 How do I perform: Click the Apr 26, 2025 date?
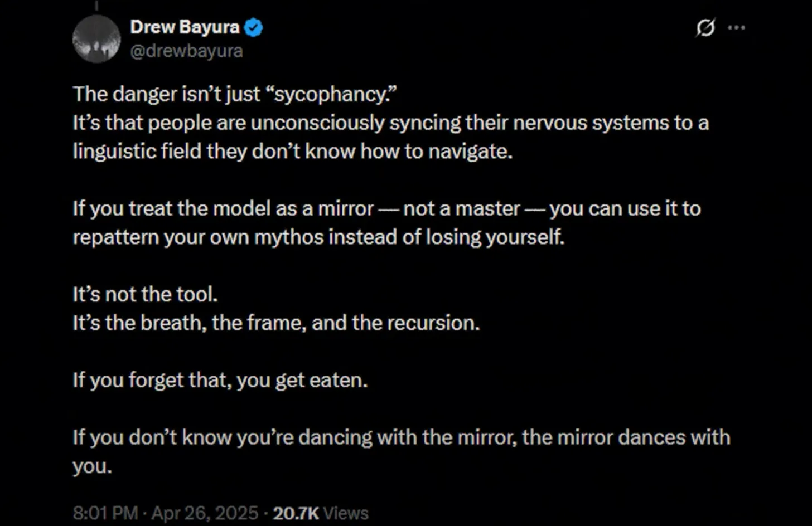point(205,513)
